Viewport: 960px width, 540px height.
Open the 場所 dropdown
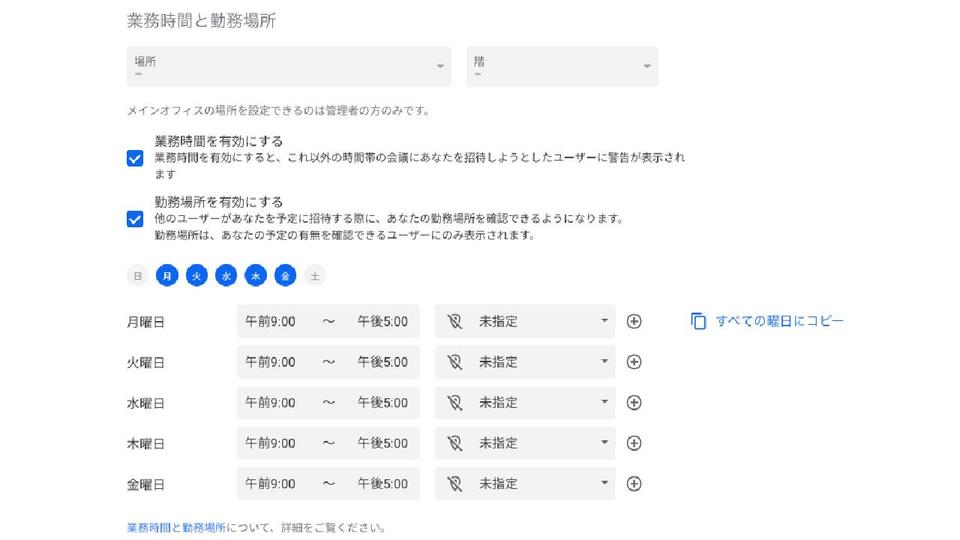[289, 66]
